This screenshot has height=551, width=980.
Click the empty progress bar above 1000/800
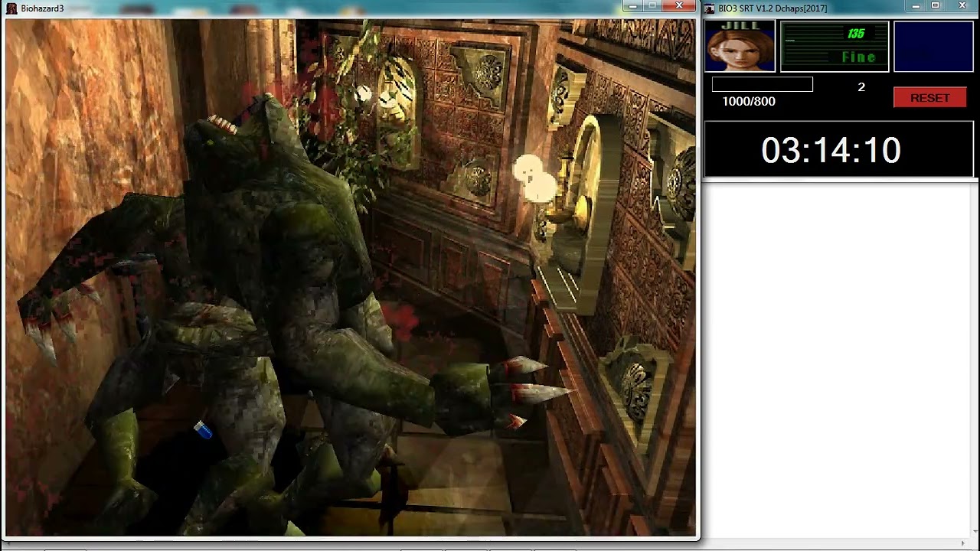(x=763, y=84)
